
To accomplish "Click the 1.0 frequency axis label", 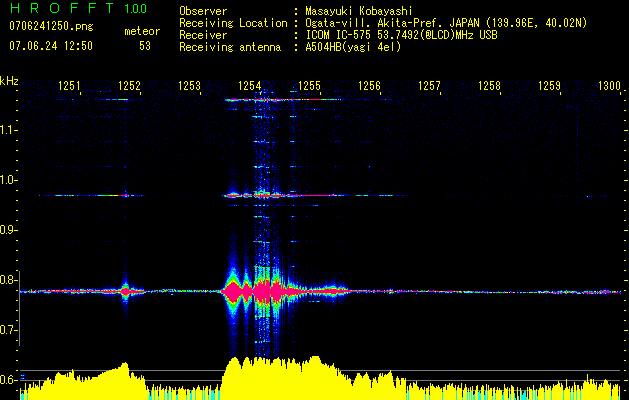I will [x=9, y=180].
